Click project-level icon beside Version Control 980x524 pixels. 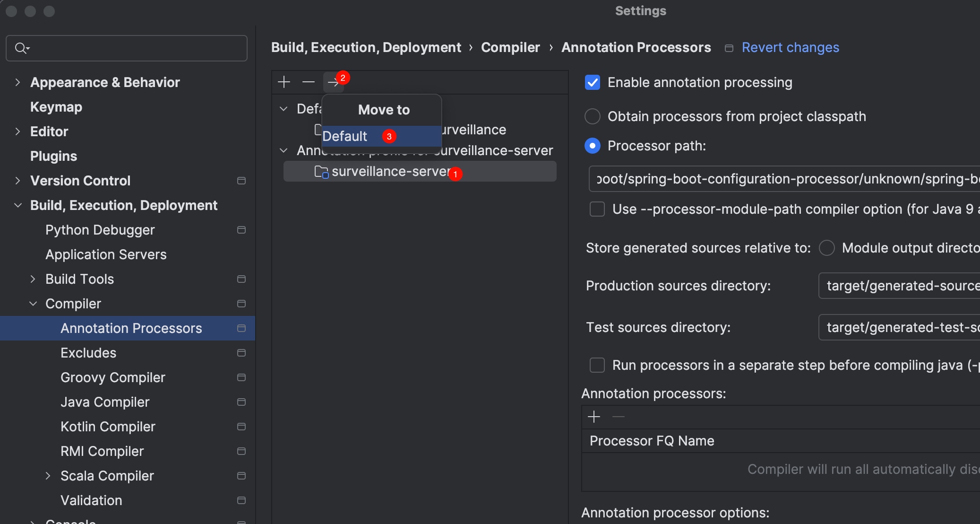coord(241,181)
